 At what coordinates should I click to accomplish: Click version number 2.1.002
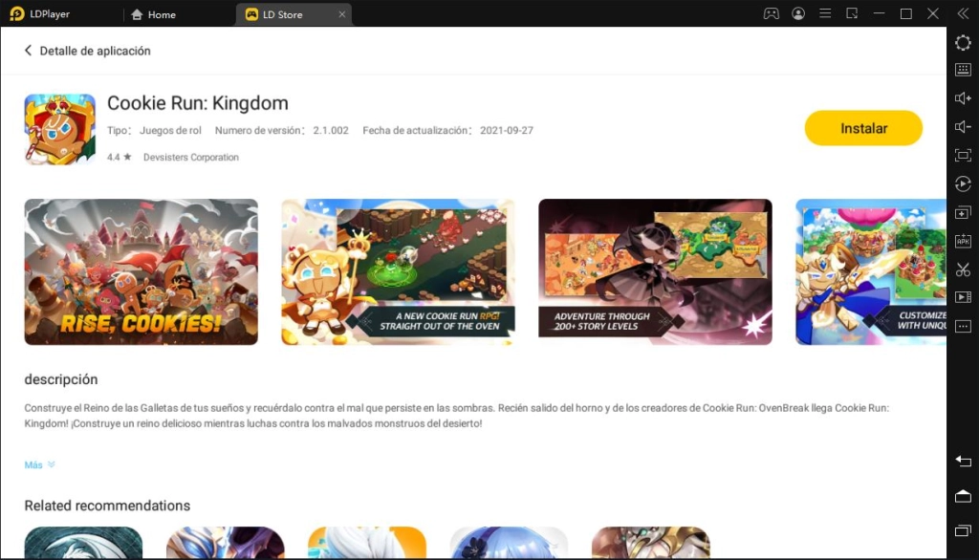point(331,131)
